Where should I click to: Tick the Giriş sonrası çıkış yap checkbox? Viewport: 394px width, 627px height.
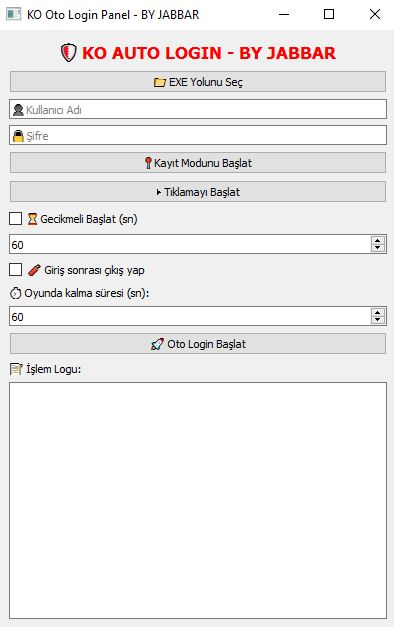coord(16,270)
